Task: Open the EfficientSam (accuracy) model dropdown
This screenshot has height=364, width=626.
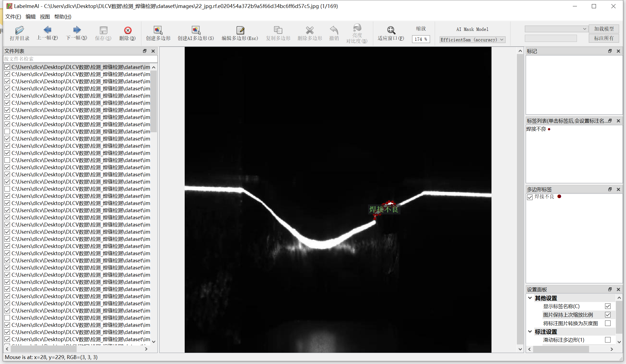Action: tap(472, 40)
